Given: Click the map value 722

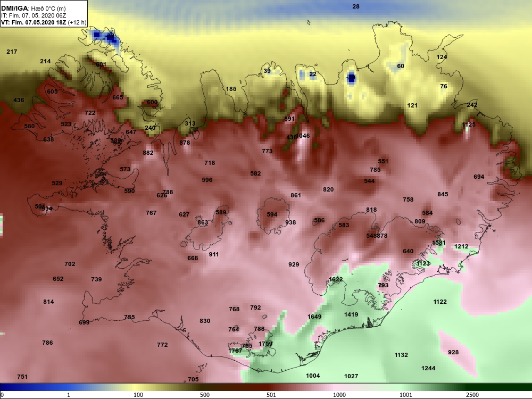Looking at the screenshot, I should click(90, 113).
